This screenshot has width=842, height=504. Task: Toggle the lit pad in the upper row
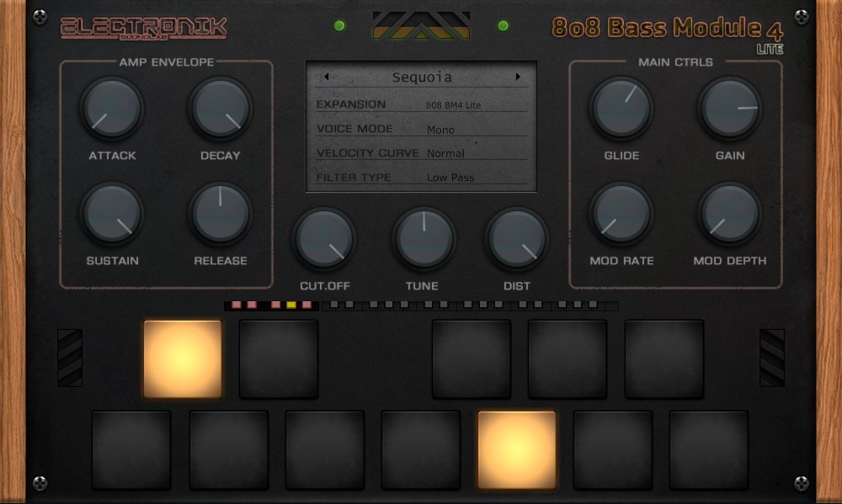[183, 357]
